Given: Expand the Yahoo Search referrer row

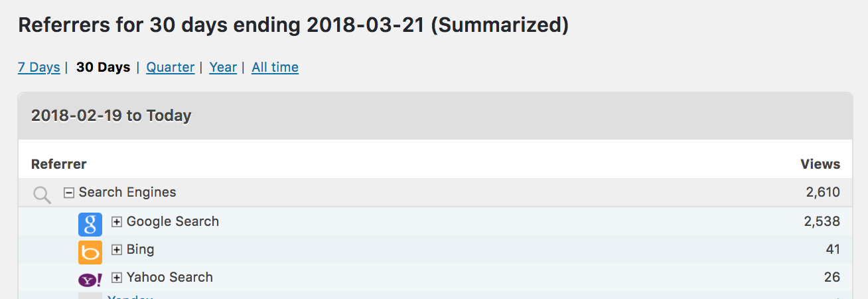Looking at the screenshot, I should pos(117,278).
